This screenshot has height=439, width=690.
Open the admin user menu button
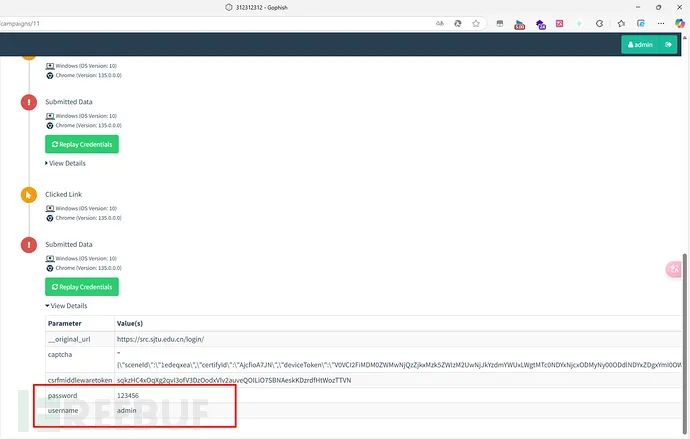[x=641, y=44]
